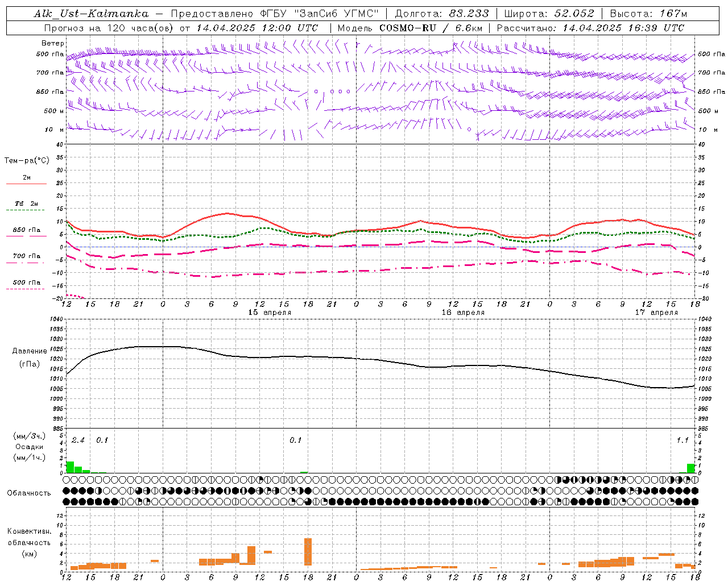Click the '500 гПа' temperature legend entry
The height and width of the screenshot is (582, 728).
point(26,282)
